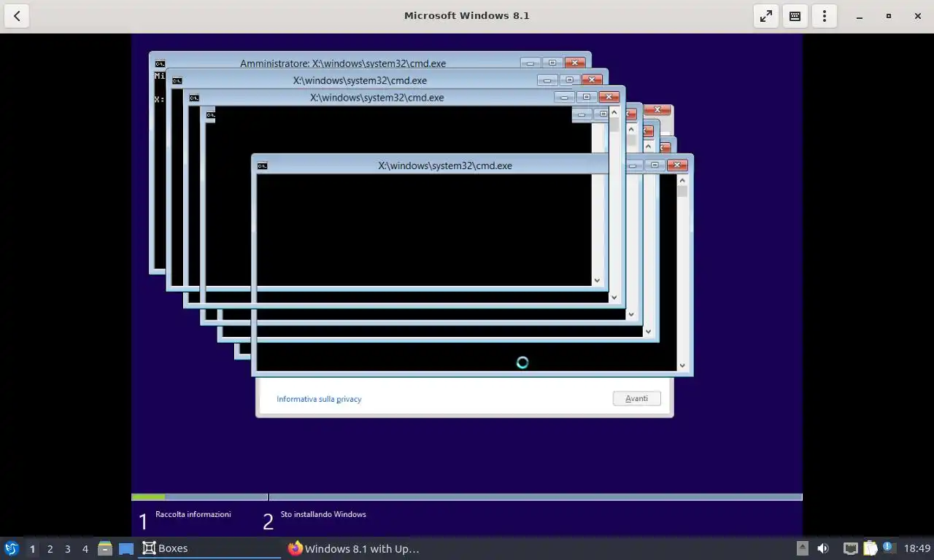This screenshot has width=934, height=560.
Task: Switch to workspace 2
Action: 50,548
